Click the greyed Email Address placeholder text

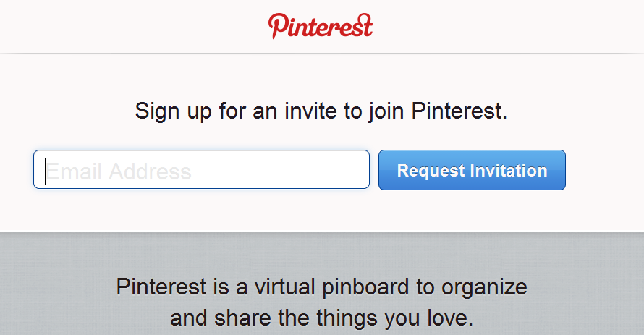coord(118,171)
